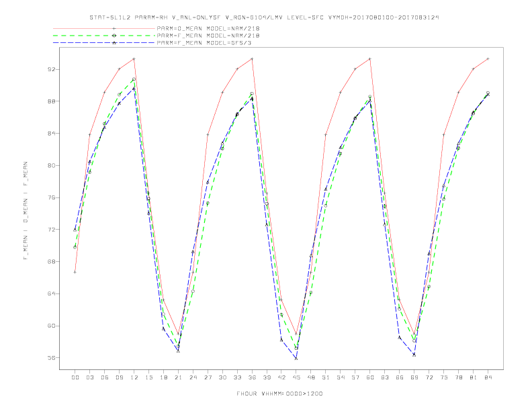Click x-axis tick label 60
Viewport: 532px width, 411px height.
(370, 377)
